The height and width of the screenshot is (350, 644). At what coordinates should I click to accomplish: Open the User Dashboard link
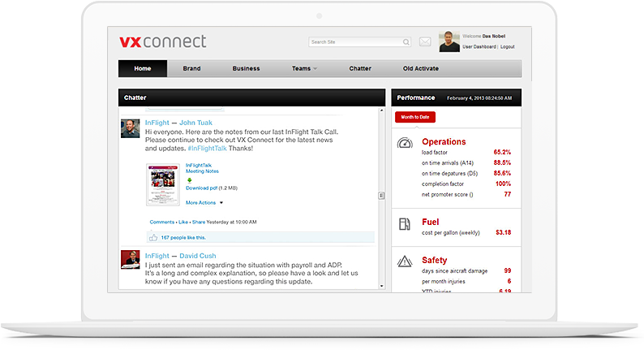[x=479, y=47]
